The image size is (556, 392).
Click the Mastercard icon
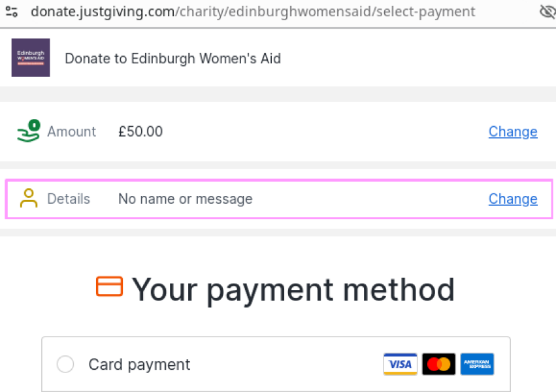[438, 364]
